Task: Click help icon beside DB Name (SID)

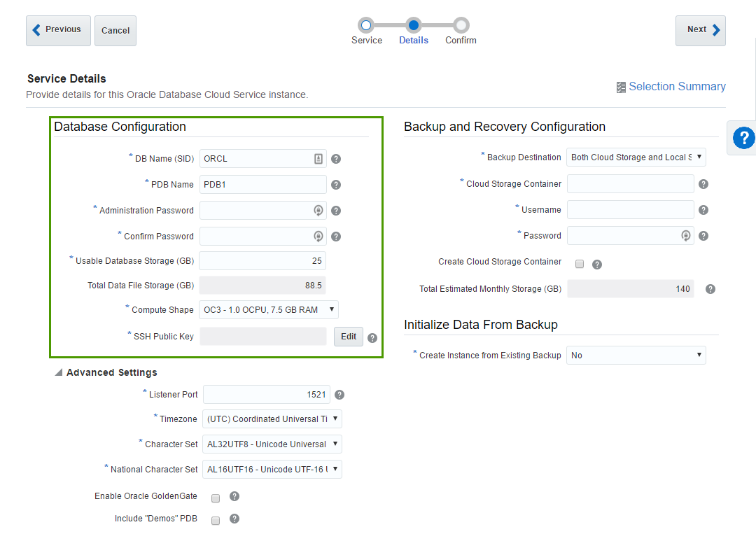Action: (336, 159)
